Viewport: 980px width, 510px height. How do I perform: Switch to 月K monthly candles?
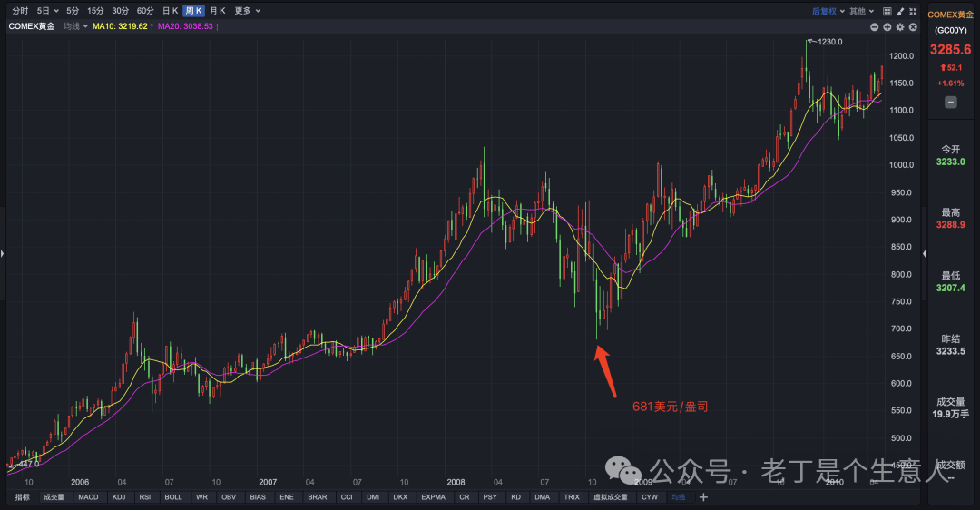(218, 11)
